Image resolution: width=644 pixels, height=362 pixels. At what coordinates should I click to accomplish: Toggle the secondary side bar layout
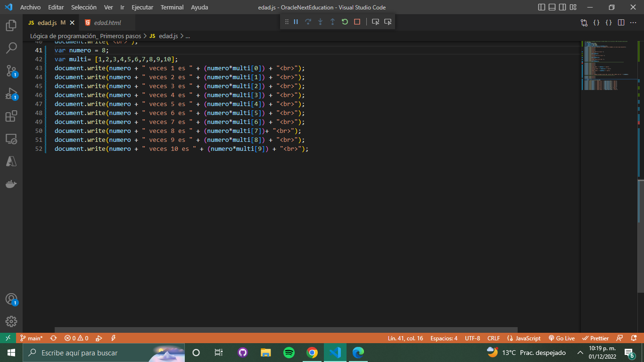(x=562, y=7)
